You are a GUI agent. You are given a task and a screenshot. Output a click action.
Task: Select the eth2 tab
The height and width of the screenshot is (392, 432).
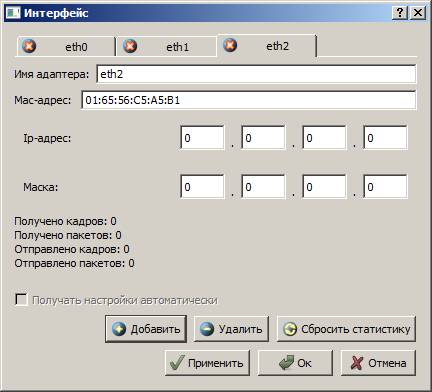(x=267, y=45)
